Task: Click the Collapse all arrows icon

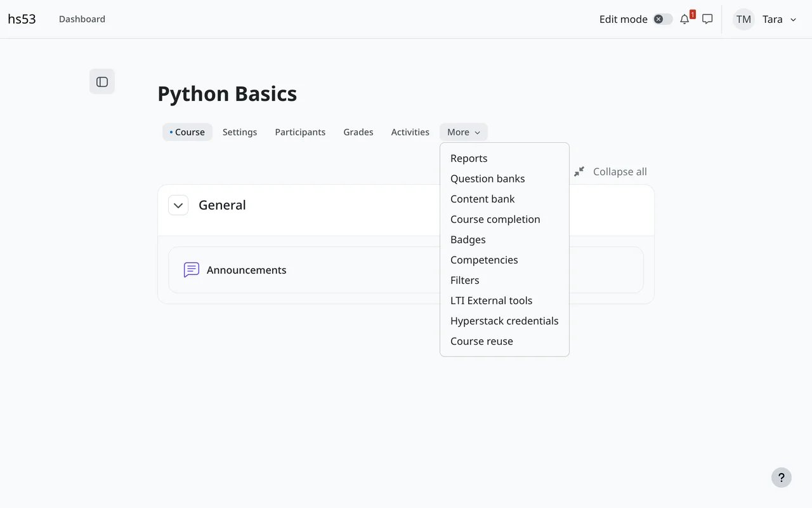Action: (579, 171)
